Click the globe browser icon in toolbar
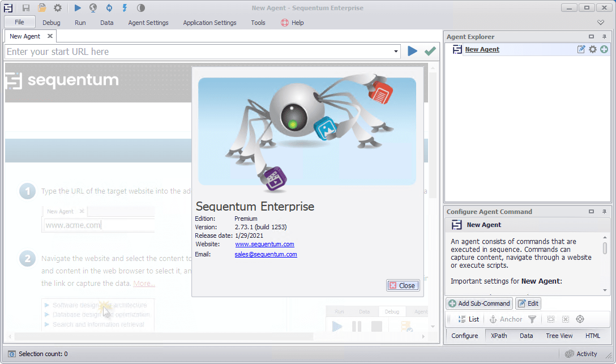This screenshot has height=364, width=616. pos(93,8)
